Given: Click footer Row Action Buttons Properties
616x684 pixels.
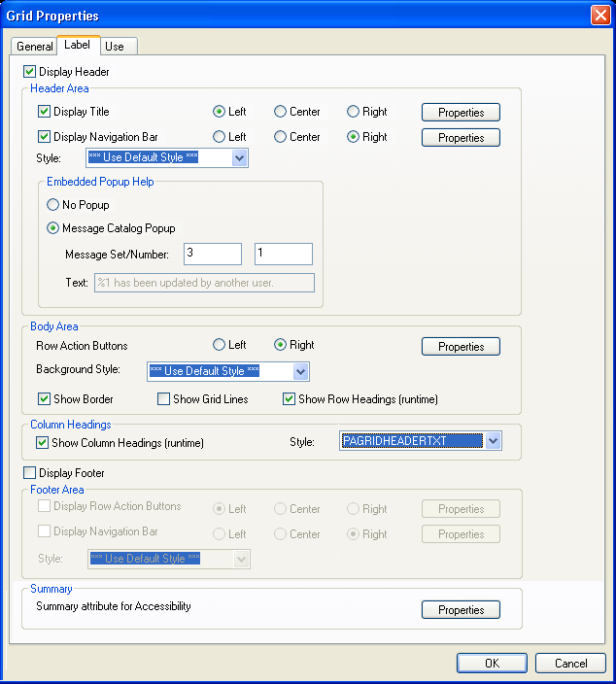Looking at the screenshot, I should 461,509.
